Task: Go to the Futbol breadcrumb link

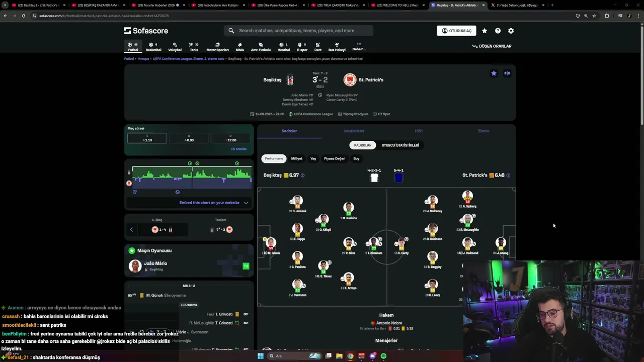Action: [x=129, y=59]
